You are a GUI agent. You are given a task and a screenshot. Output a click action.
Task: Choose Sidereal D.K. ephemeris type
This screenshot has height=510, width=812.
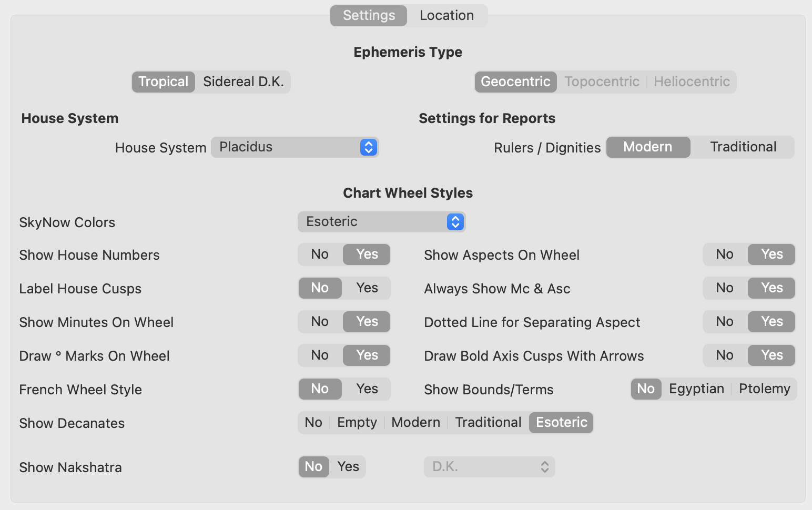[243, 82]
